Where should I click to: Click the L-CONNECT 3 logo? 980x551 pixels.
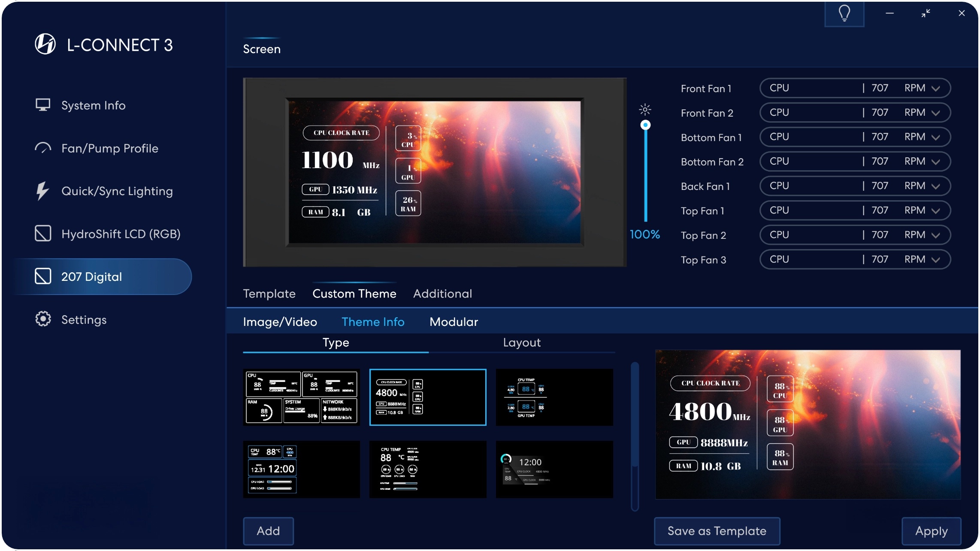pos(45,44)
